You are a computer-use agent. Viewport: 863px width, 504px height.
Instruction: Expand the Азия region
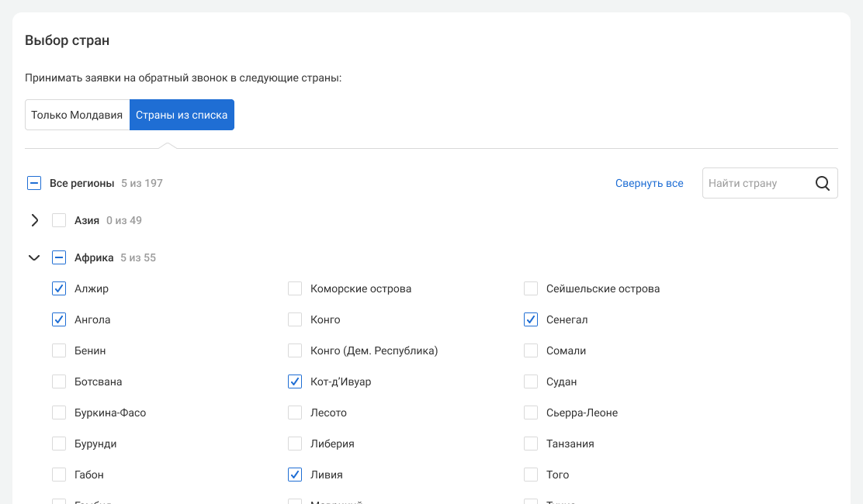34,220
